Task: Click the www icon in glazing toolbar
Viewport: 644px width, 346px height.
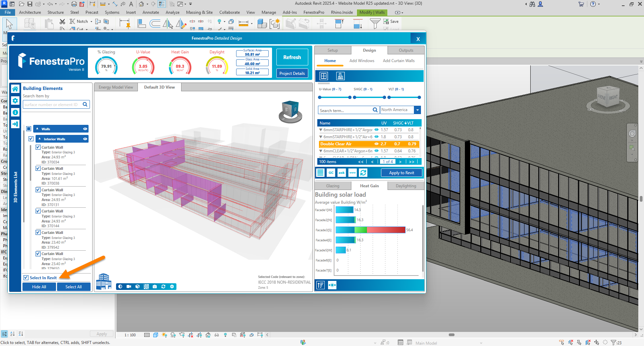Action: pos(353,173)
